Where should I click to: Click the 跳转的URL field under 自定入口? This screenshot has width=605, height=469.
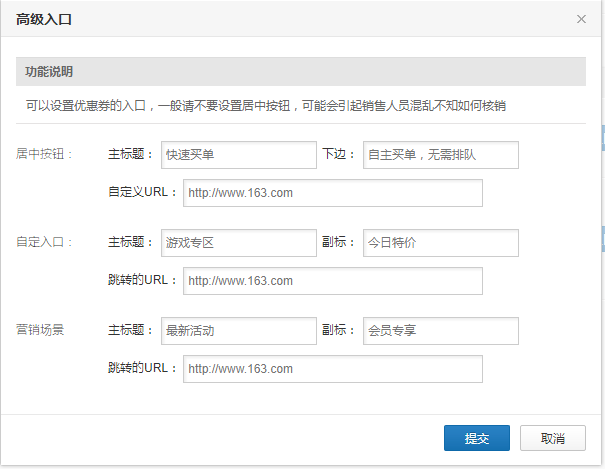click(332, 281)
